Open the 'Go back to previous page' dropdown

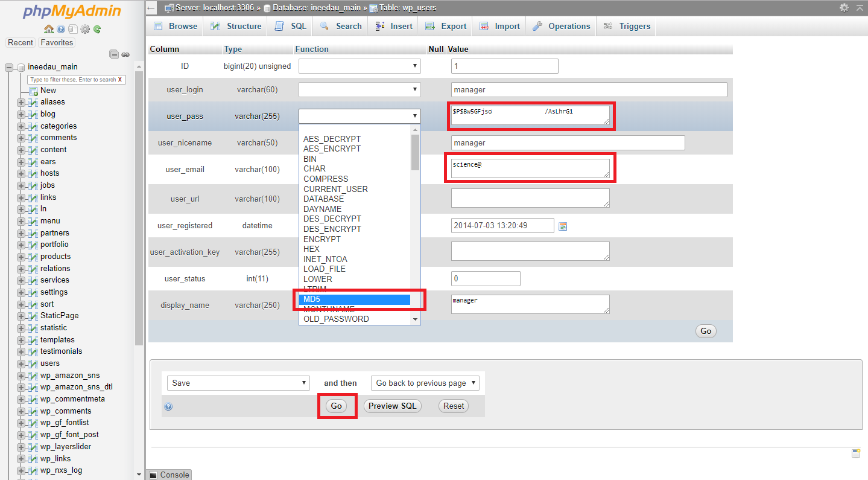[x=425, y=383]
